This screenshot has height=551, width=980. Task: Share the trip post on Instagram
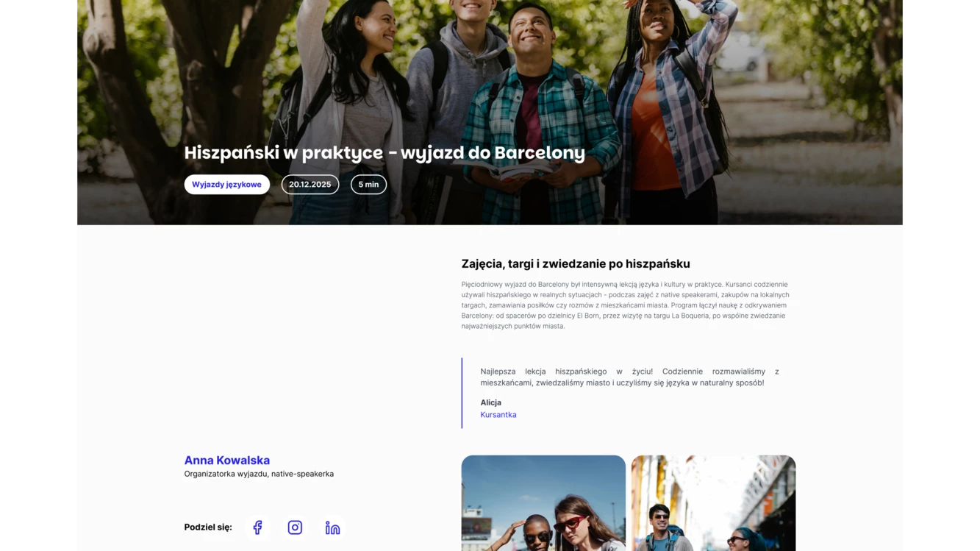click(294, 527)
